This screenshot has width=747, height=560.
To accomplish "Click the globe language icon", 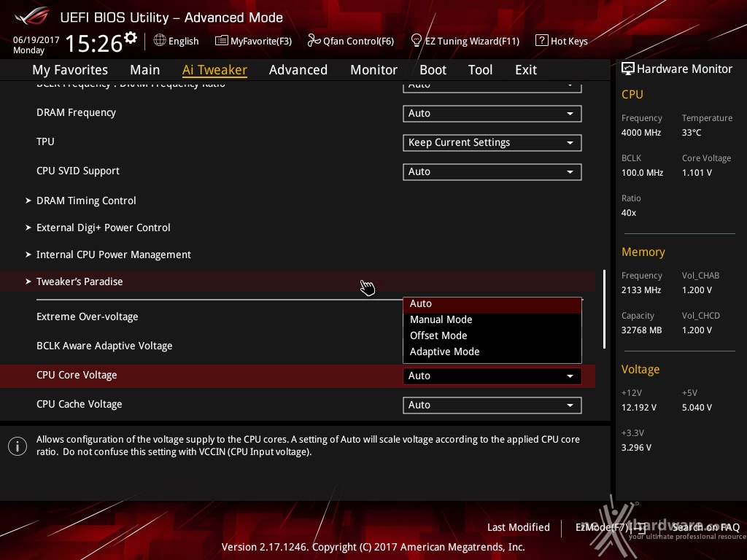I will 160,41.
